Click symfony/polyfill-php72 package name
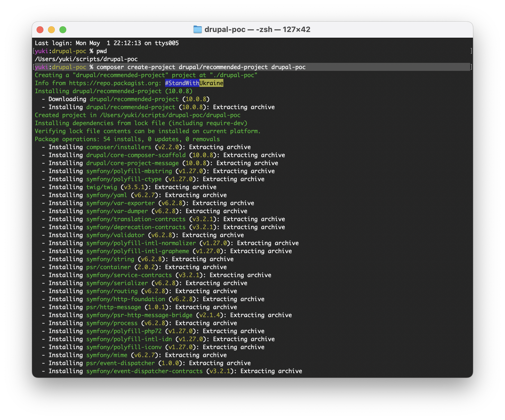 (x=124, y=331)
